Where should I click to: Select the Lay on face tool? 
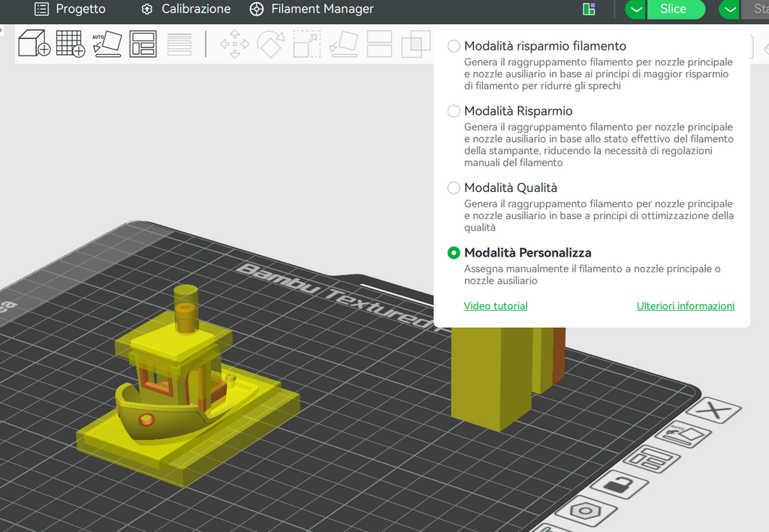tap(343, 44)
